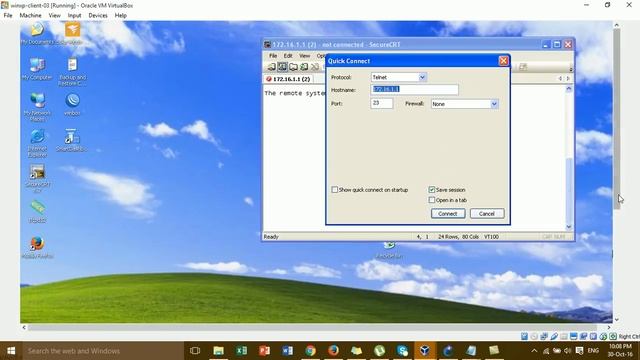Open the Firewall dropdown showing None

pos(464,104)
